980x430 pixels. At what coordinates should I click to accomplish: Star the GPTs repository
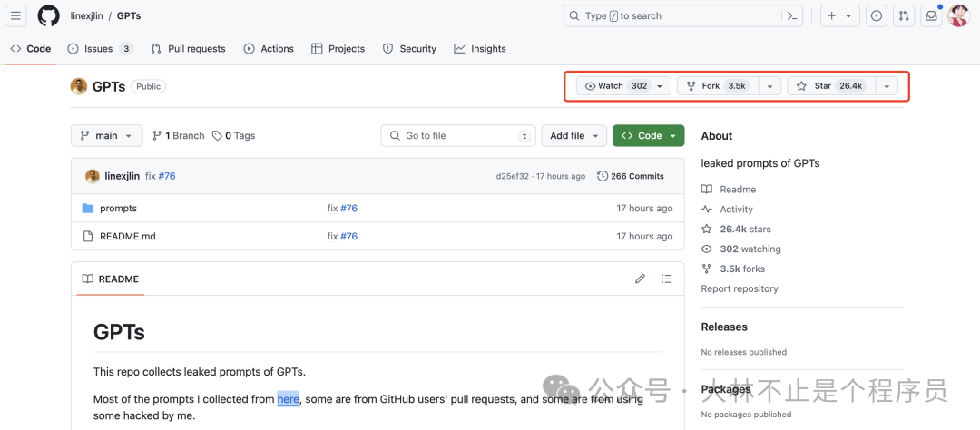pos(831,86)
